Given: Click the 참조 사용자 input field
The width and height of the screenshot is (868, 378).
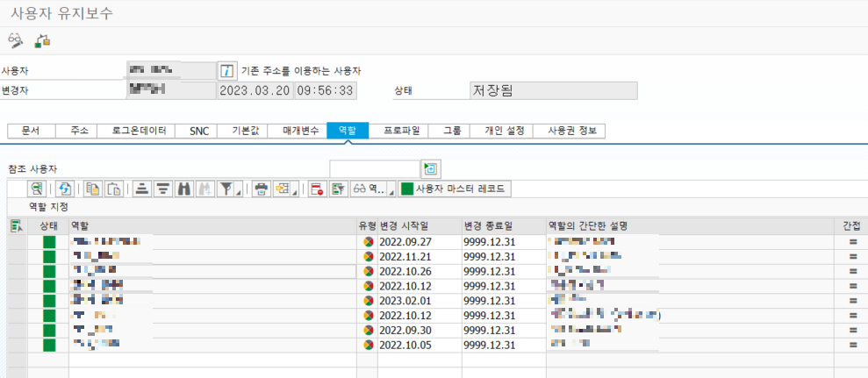Looking at the screenshot, I should (375, 168).
